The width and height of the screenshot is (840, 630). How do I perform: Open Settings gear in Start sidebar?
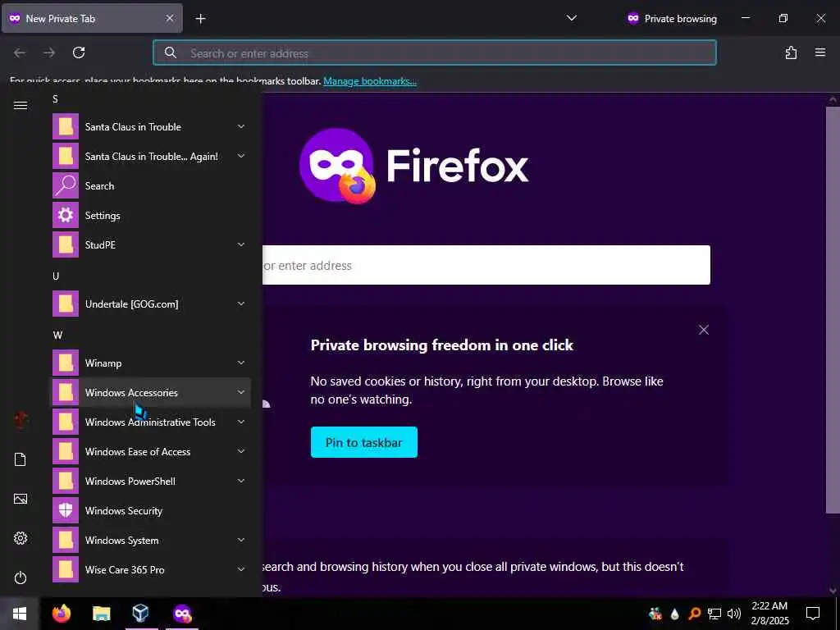[x=21, y=538]
